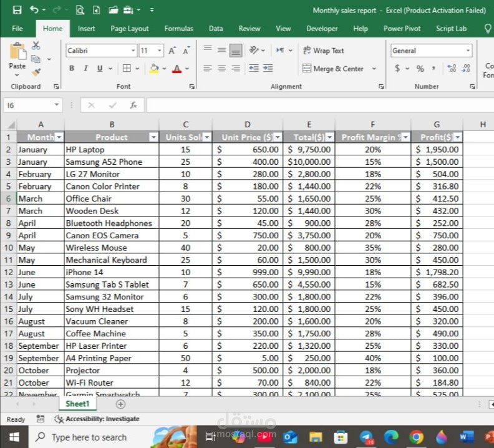Toggle Wrap Text for the cell
This screenshot has height=448, width=494.
point(323,51)
